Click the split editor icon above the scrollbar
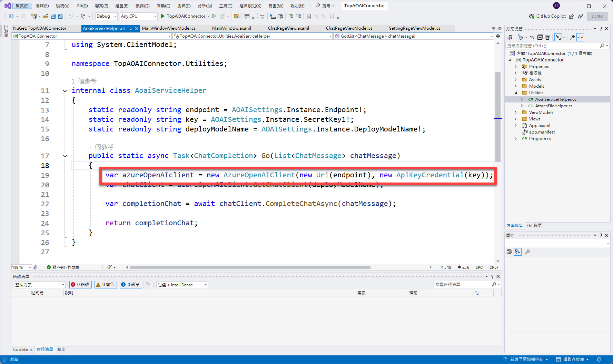Viewport: 613px width, 364px height. (x=498, y=36)
